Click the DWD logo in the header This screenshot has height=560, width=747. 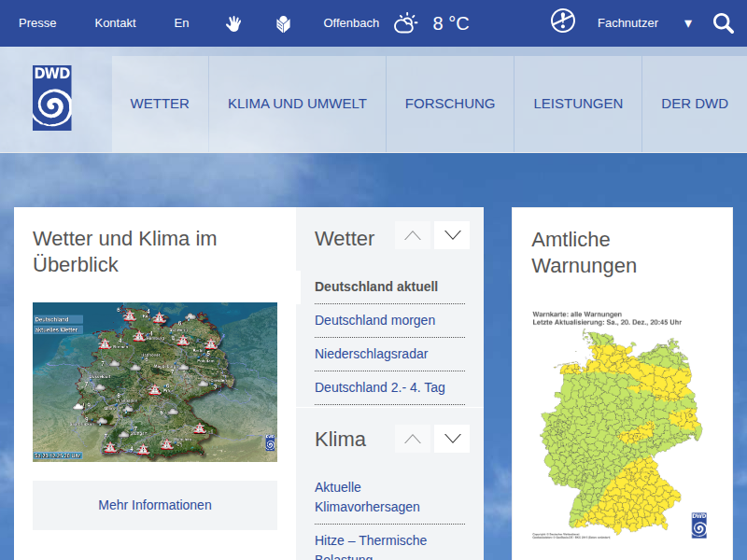51,96
